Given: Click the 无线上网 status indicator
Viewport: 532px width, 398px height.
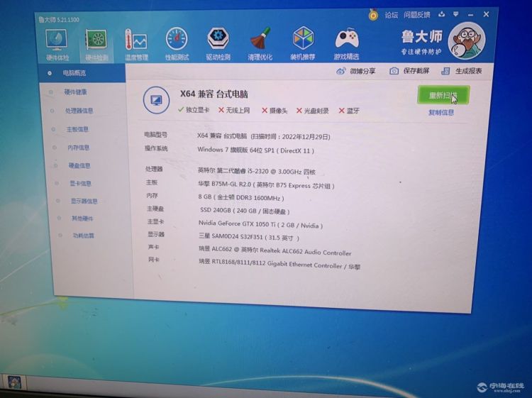Looking at the screenshot, I should (234, 110).
